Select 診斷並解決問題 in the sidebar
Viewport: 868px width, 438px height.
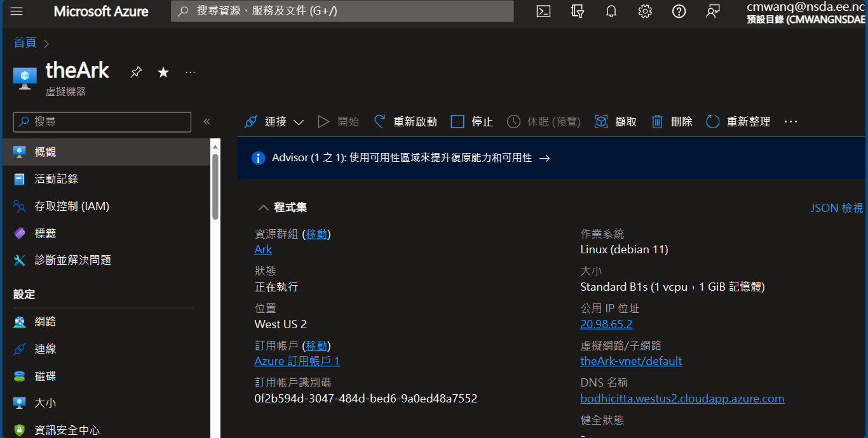105,260
